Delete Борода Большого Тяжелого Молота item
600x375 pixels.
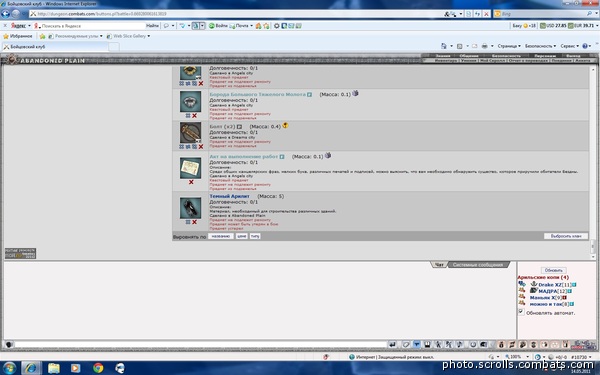click(194, 116)
